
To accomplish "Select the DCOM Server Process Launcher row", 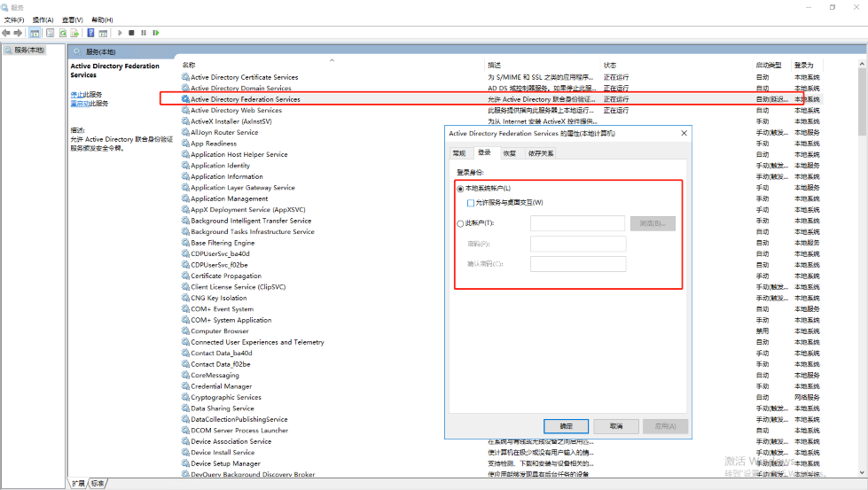I will 501,431.
